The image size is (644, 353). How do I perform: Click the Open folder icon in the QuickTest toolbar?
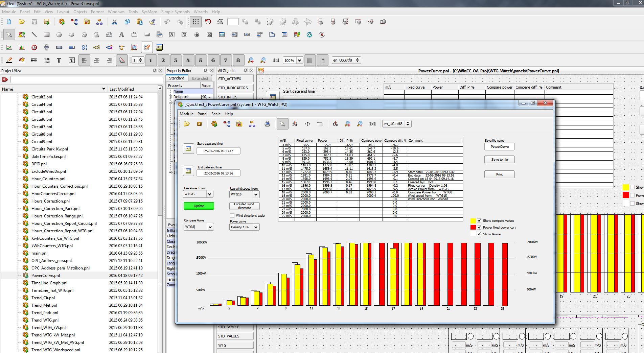(x=187, y=124)
